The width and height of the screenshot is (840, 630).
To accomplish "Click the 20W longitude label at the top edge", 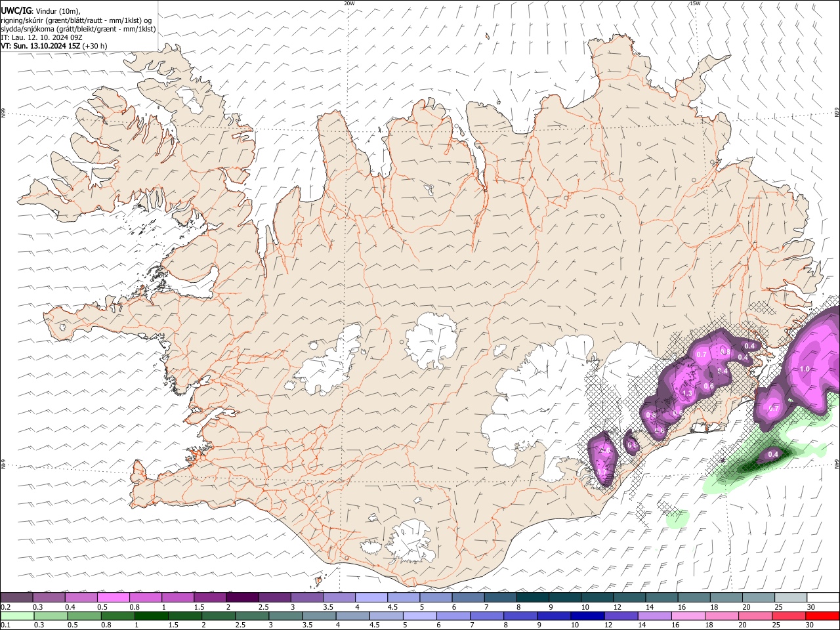I will 349,3.
